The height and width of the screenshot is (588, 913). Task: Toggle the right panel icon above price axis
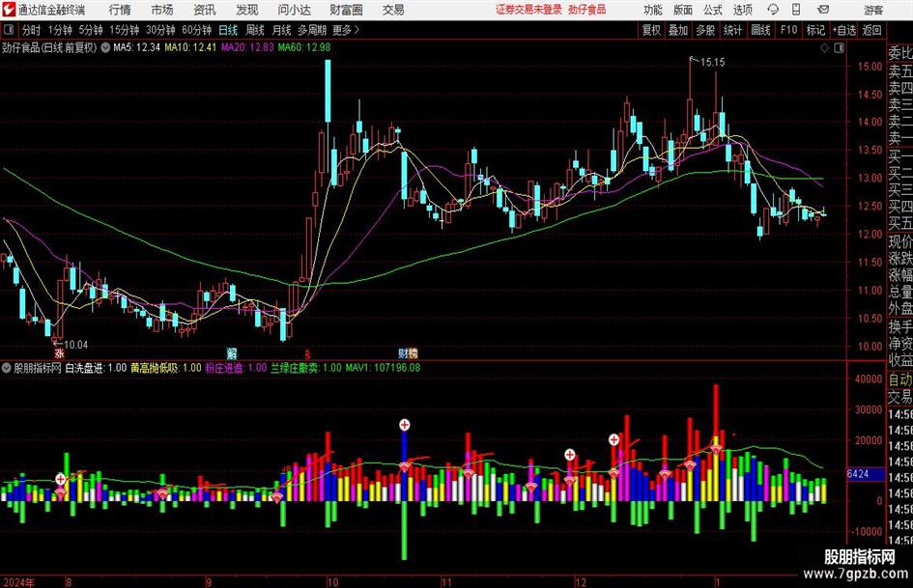click(839, 47)
